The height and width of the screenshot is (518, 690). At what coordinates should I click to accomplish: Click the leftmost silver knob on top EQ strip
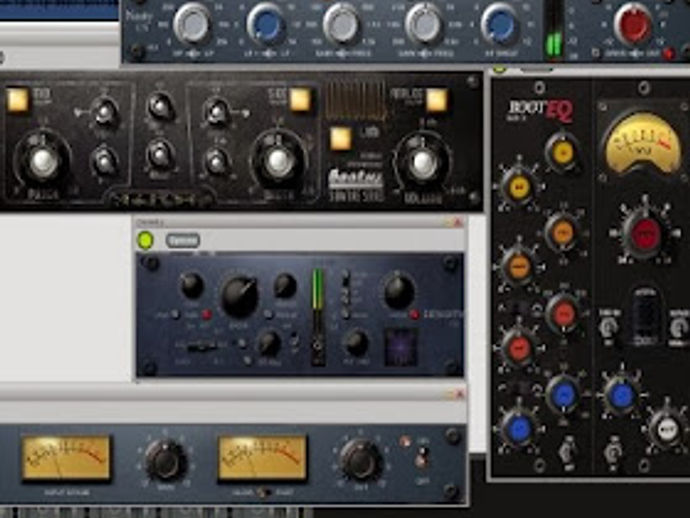point(192,24)
